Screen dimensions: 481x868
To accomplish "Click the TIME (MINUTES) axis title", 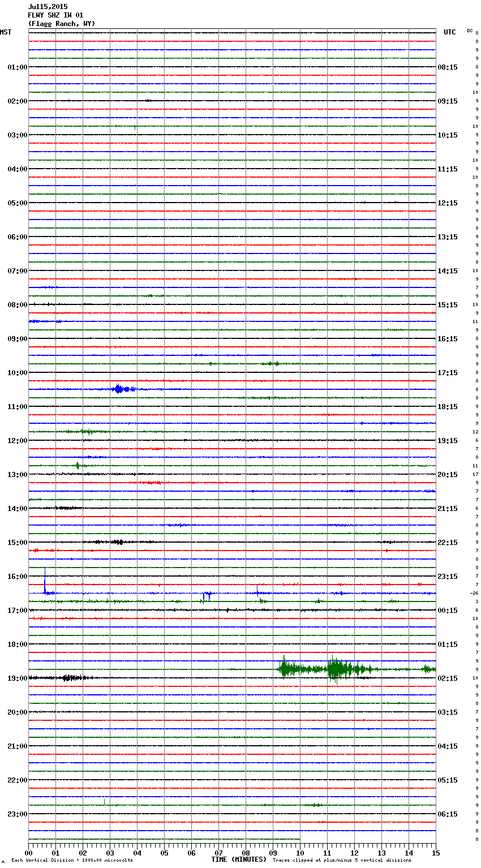I will click(x=239, y=860).
